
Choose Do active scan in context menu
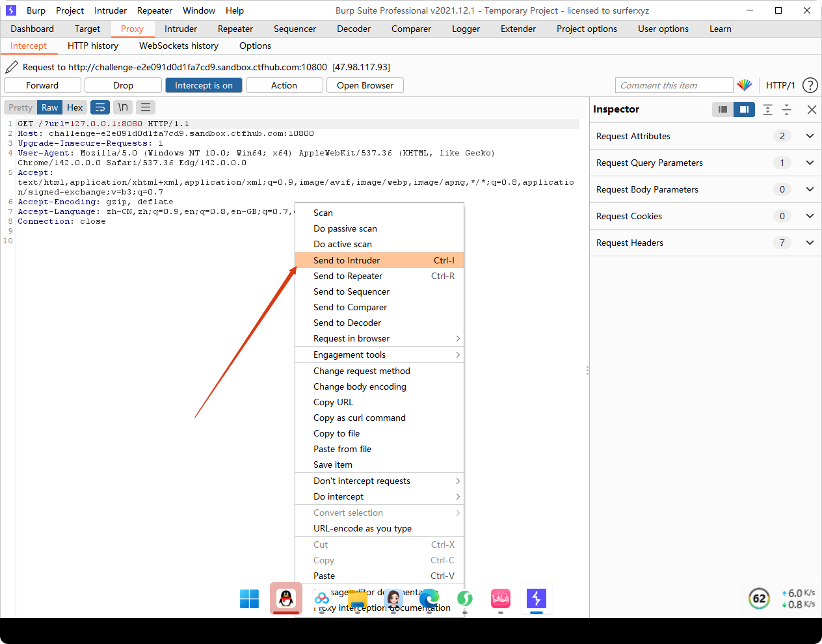380,244
